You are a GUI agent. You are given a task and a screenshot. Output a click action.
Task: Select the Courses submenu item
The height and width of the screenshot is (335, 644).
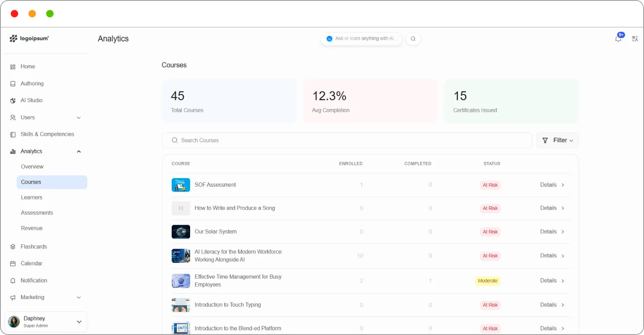[52, 182]
